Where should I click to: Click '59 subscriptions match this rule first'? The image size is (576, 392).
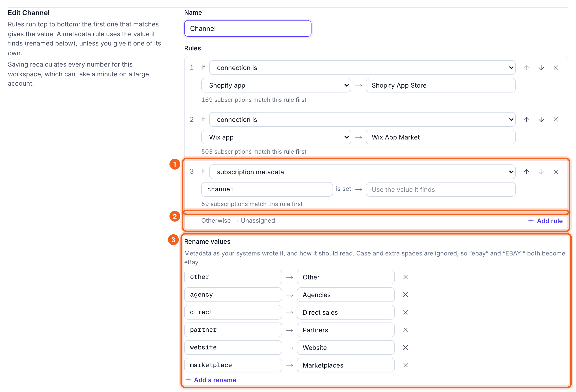click(x=252, y=204)
